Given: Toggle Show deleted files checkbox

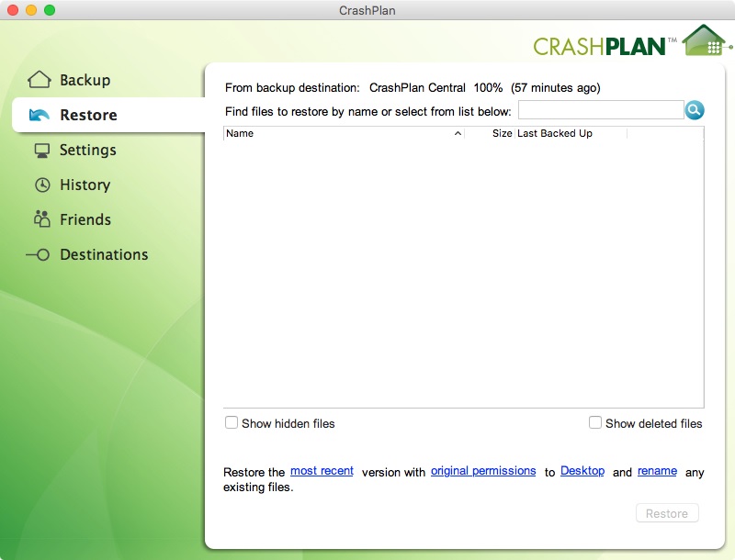Looking at the screenshot, I should [x=595, y=423].
